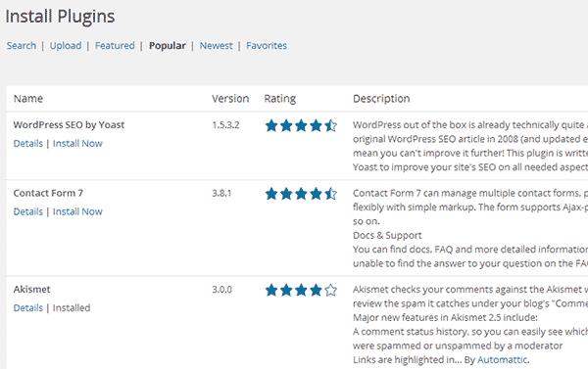
Task: Click version number 1.5.3.2
Action: pos(225,124)
